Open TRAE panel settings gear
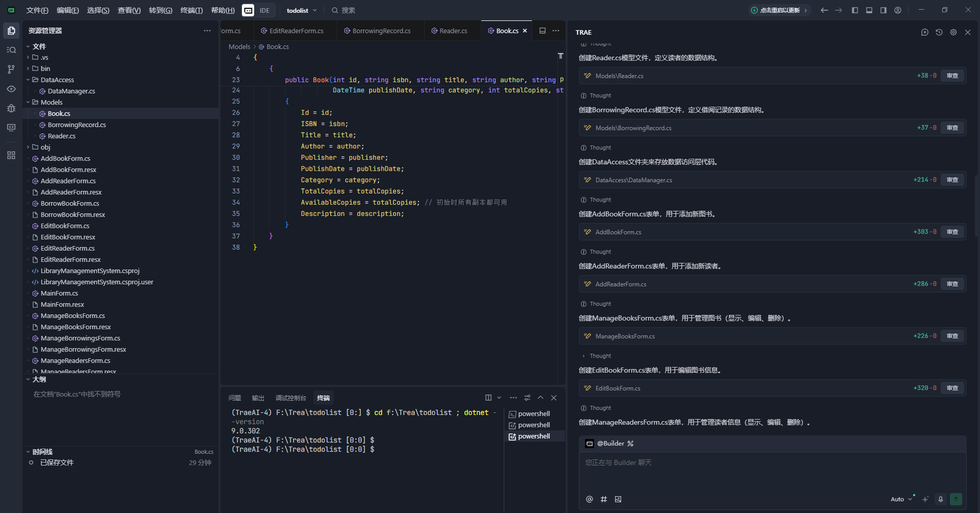The image size is (980, 513). point(953,32)
